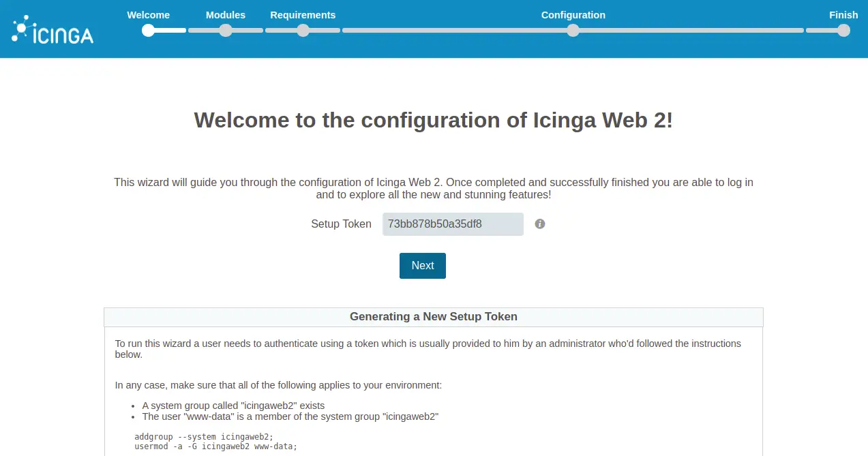
Task: Click the "usermod -a -G icingaweb2 www-data;" command
Action: (216, 447)
